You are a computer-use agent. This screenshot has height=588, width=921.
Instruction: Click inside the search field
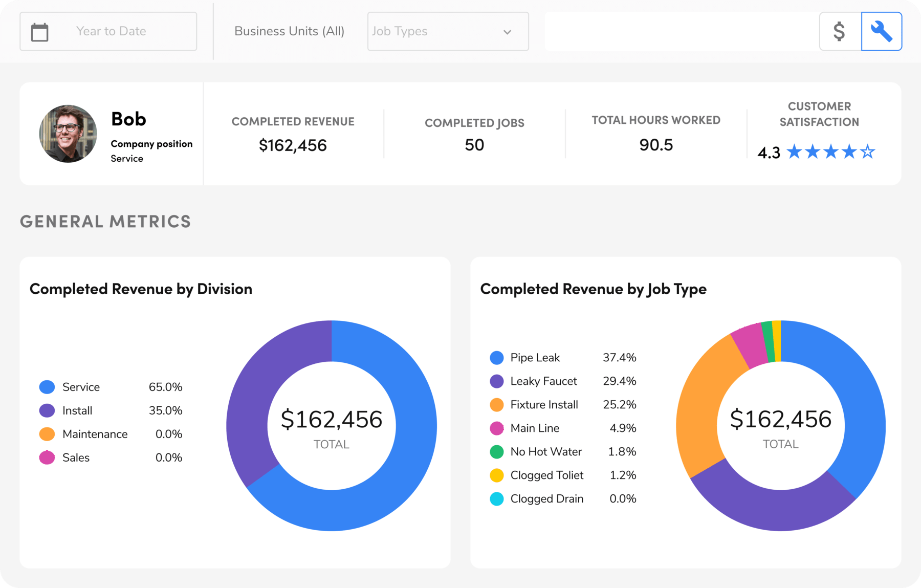(681, 31)
